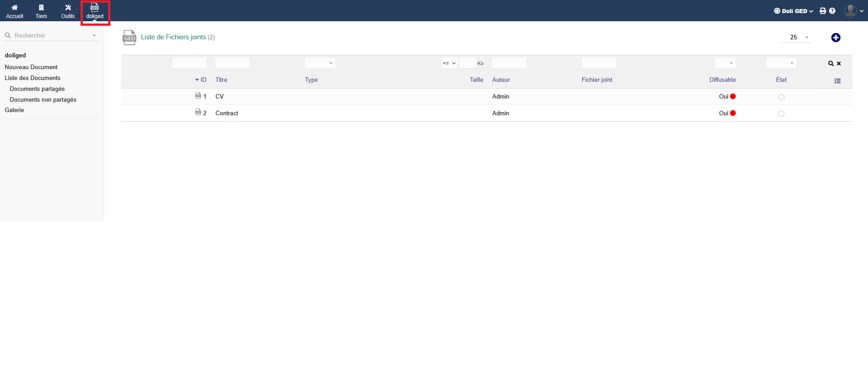Image resolution: width=868 pixels, height=391 pixels.
Task: Open the help question mark icon
Action: pyautogui.click(x=832, y=11)
